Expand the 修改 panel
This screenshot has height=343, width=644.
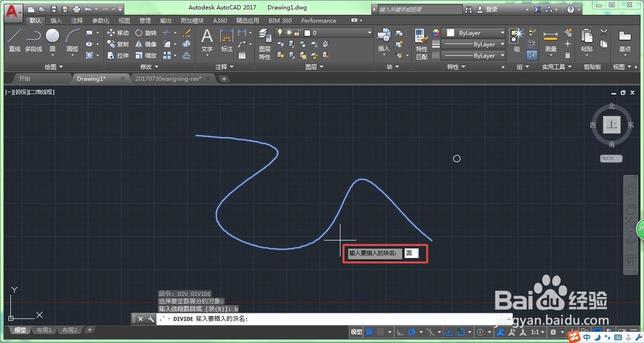[x=149, y=66]
